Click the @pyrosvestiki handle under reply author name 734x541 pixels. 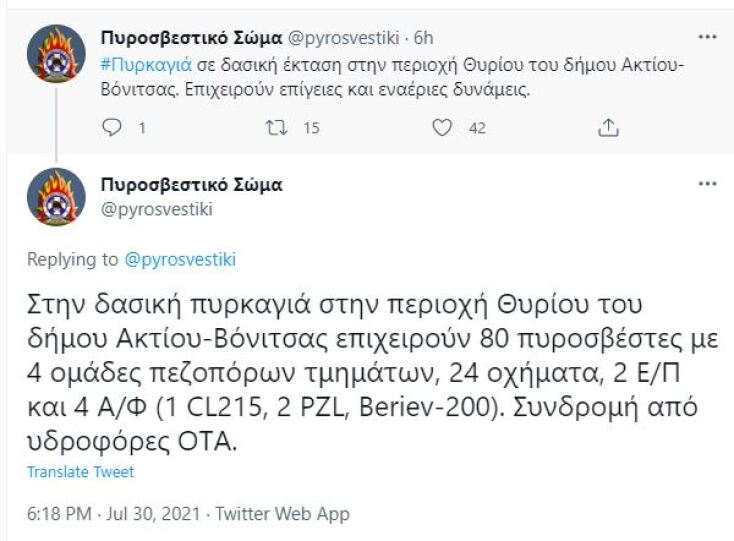(x=156, y=208)
